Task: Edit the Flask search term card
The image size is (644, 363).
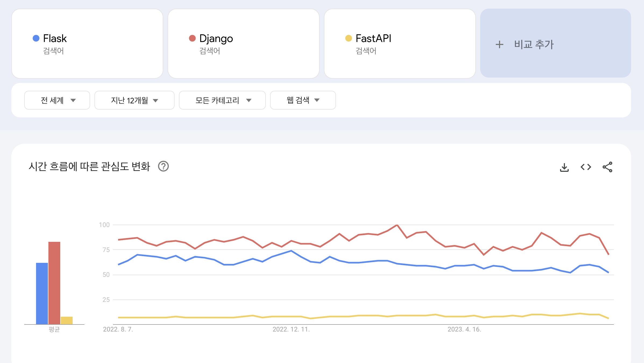Action: (x=87, y=44)
